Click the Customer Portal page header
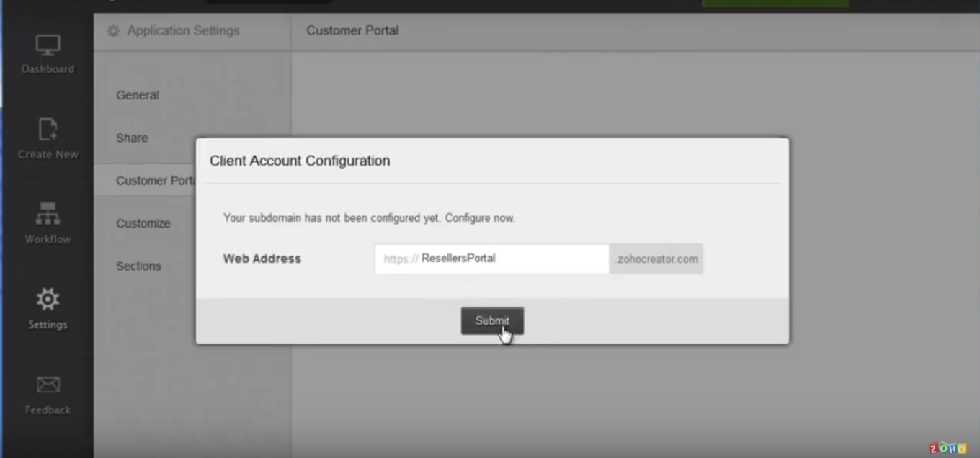Viewport: 980px width, 458px height. pyautogui.click(x=352, y=30)
